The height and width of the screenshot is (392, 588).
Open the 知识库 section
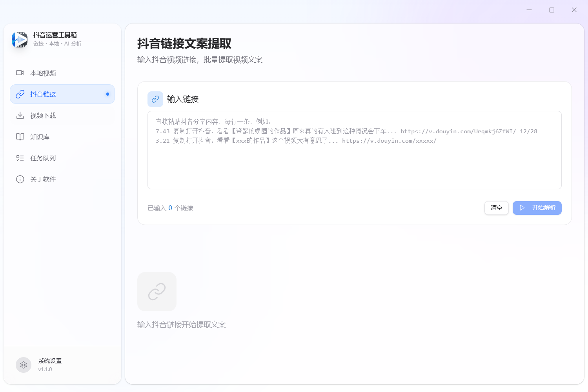click(40, 137)
